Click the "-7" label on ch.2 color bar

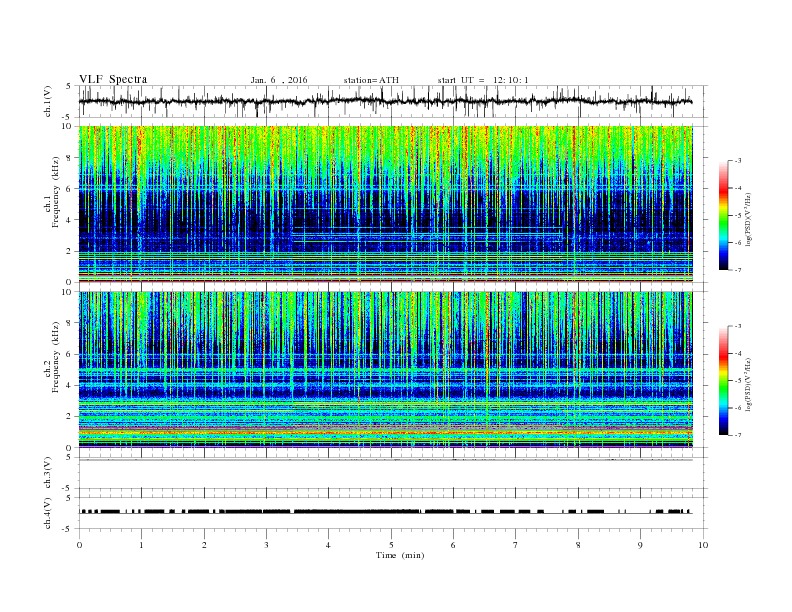pyautogui.click(x=738, y=435)
